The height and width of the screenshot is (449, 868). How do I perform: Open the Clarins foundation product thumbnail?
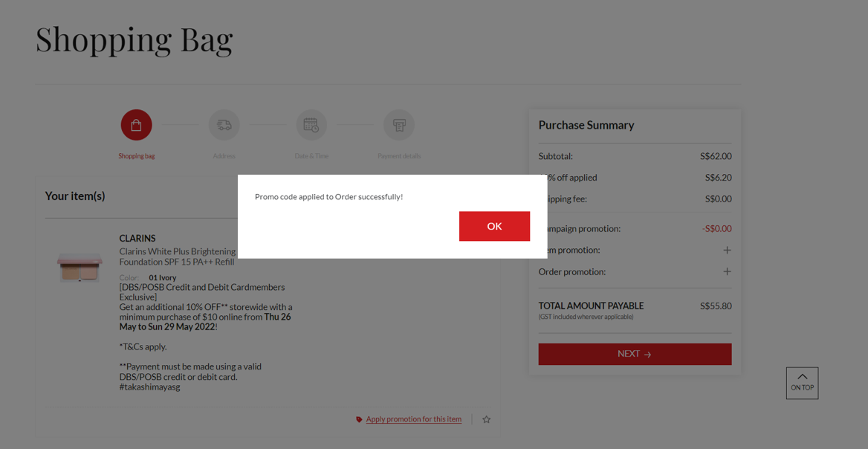point(80,267)
